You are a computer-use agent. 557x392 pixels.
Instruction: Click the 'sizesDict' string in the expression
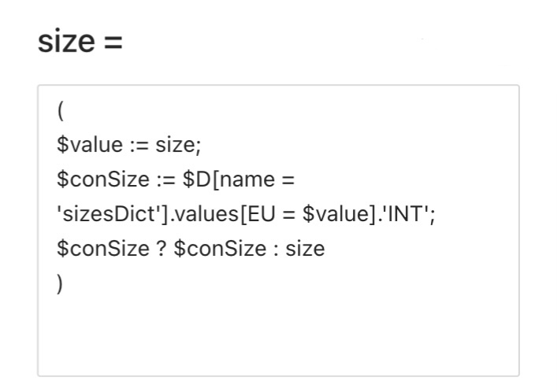click(93, 215)
